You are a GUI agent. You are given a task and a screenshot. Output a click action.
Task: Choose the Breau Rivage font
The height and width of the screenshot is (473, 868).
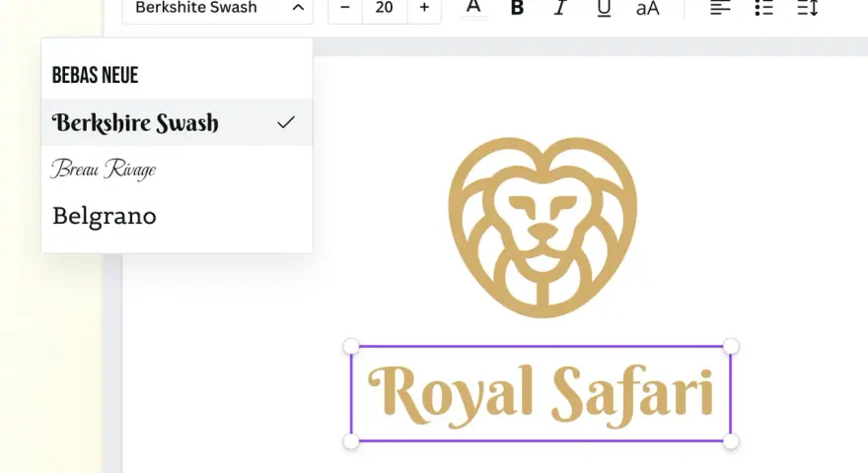pyautogui.click(x=177, y=169)
